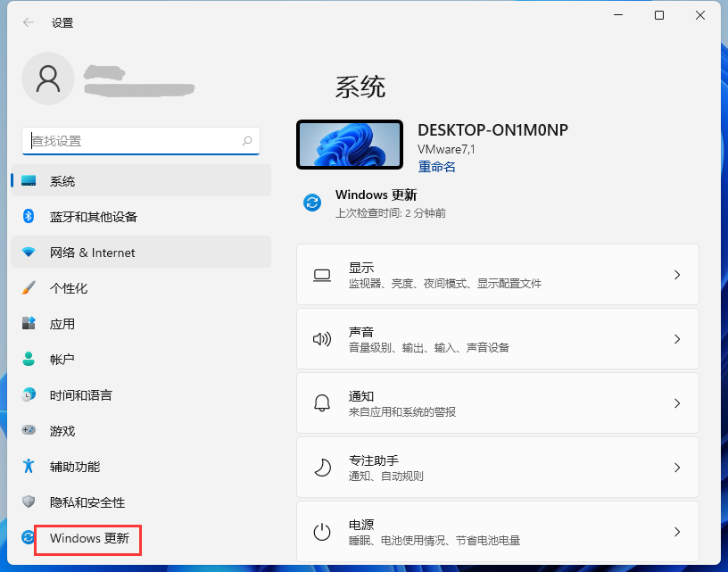
Task: Click the 隐私和安全性 shield icon
Action: click(27, 502)
